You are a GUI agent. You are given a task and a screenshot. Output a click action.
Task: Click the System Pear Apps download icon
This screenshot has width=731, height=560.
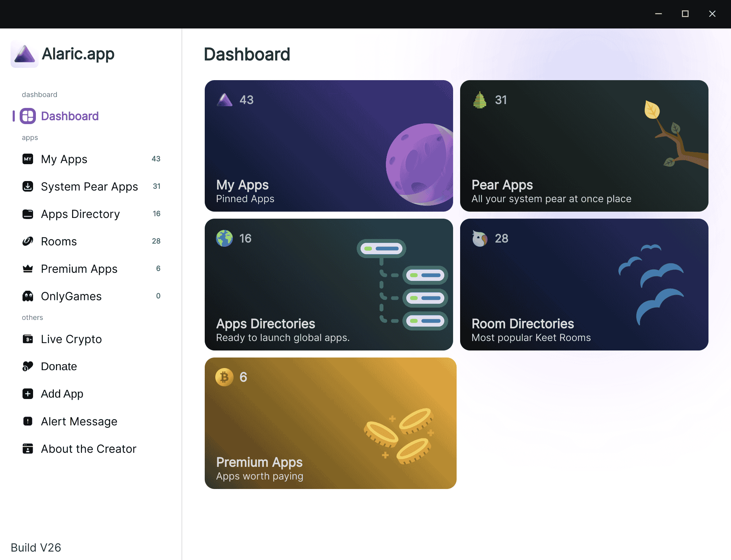click(x=28, y=186)
